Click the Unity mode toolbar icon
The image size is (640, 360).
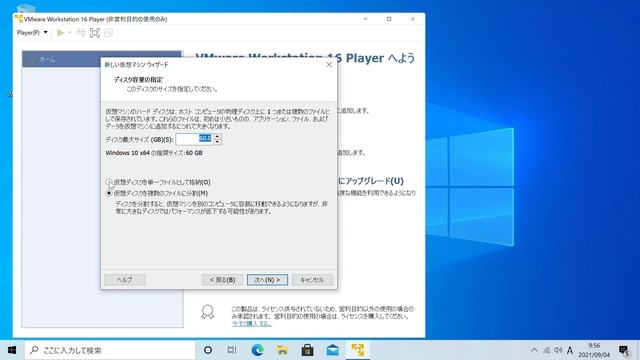[108, 33]
